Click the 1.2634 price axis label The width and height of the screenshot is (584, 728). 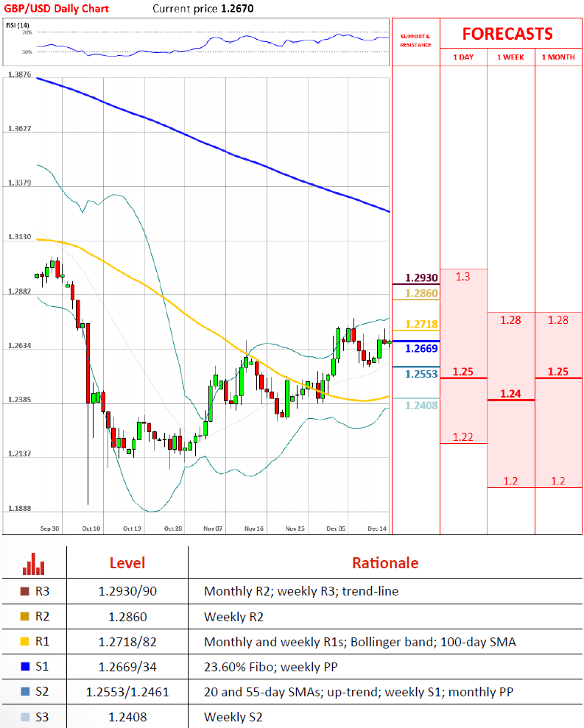click(19, 345)
